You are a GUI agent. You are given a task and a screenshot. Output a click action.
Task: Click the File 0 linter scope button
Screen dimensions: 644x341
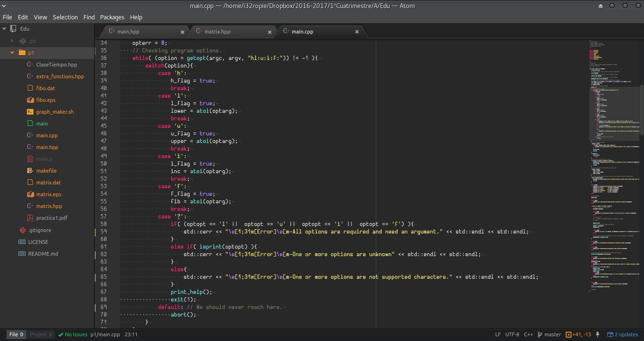[x=16, y=334]
